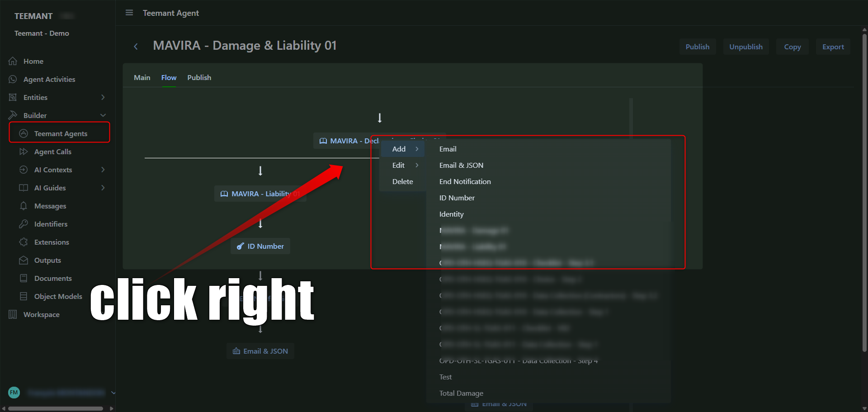Click the Object Models icon
This screenshot has width=868, height=412.
tap(24, 296)
